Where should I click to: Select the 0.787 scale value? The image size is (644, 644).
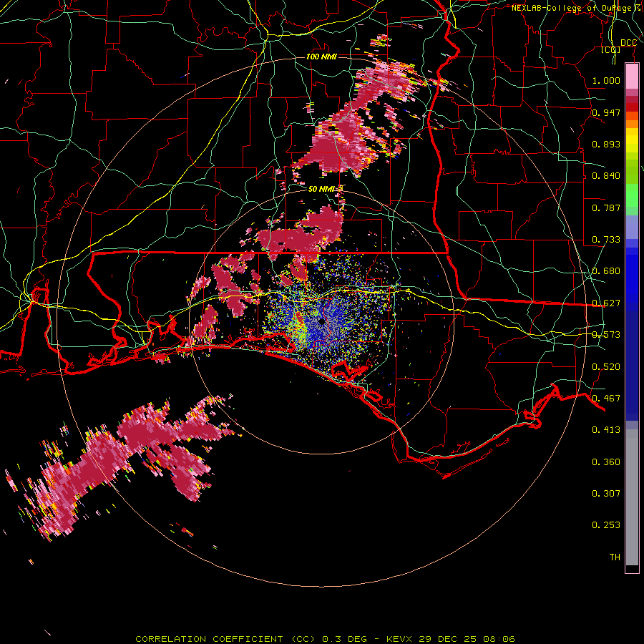click(606, 208)
